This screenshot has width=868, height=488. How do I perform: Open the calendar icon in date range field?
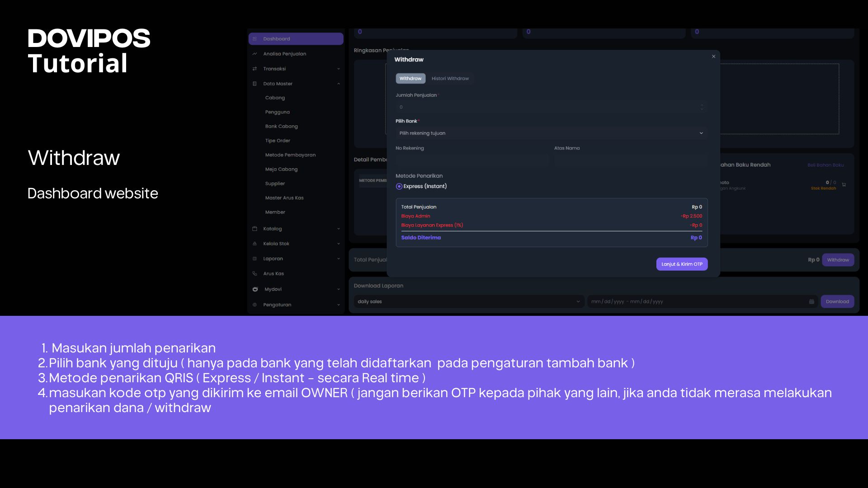(x=811, y=302)
